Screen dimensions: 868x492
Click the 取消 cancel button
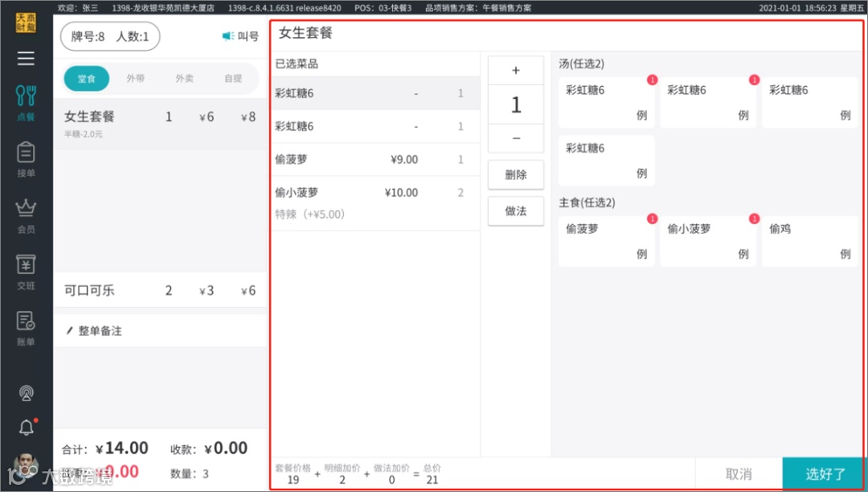click(739, 474)
